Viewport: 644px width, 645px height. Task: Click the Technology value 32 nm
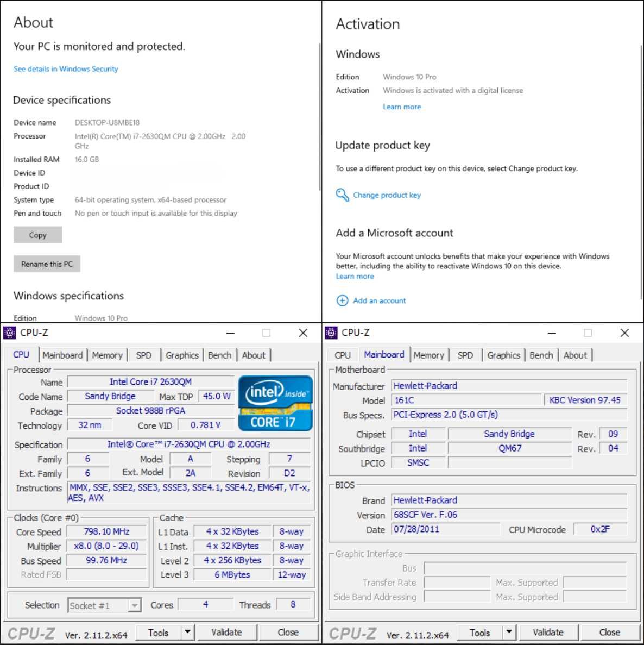click(90, 425)
